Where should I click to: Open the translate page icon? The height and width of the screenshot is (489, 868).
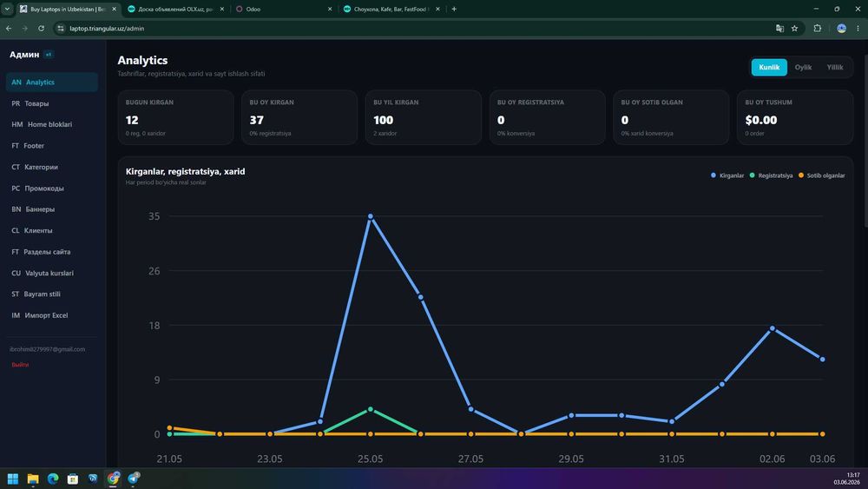779,29
